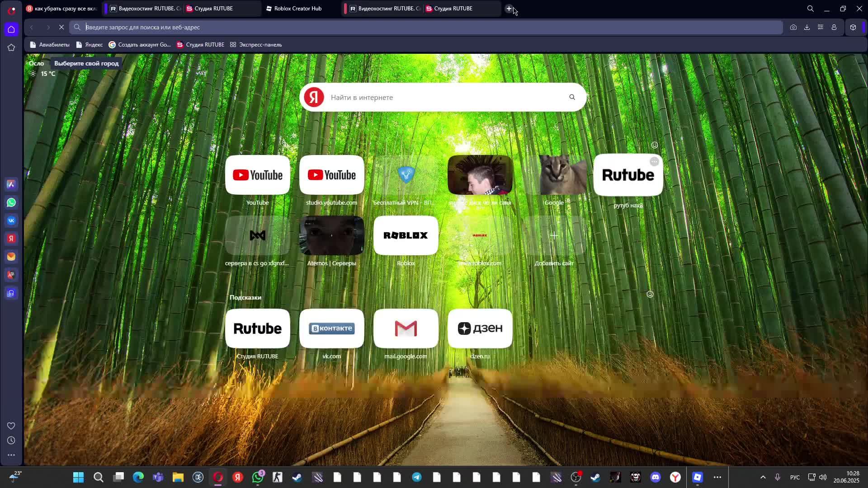
Task: Click the smiley icon above the Rutube tile
Action: coord(655,145)
